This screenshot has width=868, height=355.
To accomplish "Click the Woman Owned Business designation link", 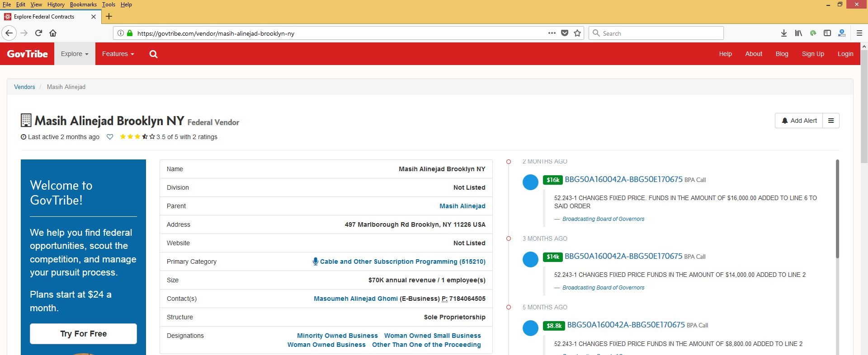I will point(326,345).
